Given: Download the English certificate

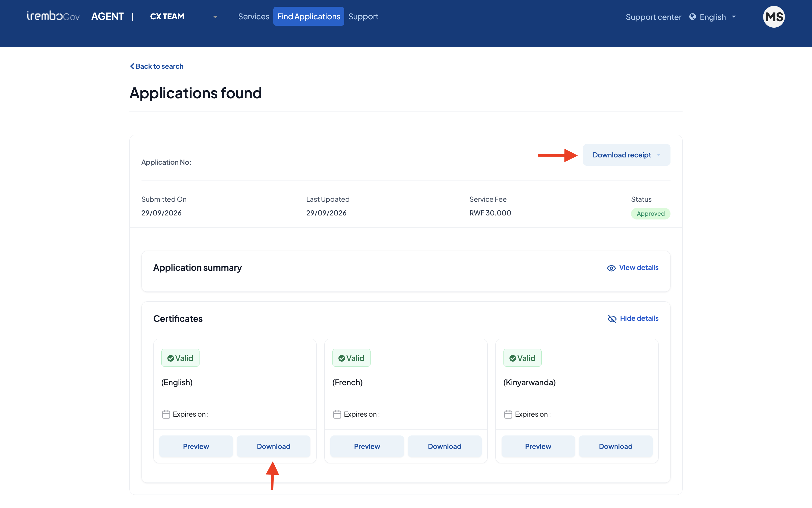Looking at the screenshot, I should point(273,446).
